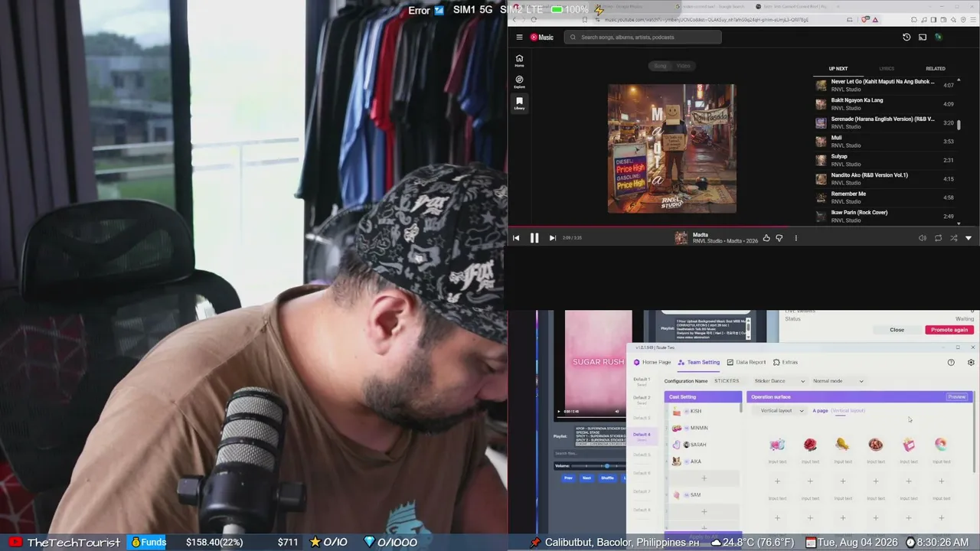Play 'Sulyap' from the queue
The image size is (980, 551).
pos(884,160)
